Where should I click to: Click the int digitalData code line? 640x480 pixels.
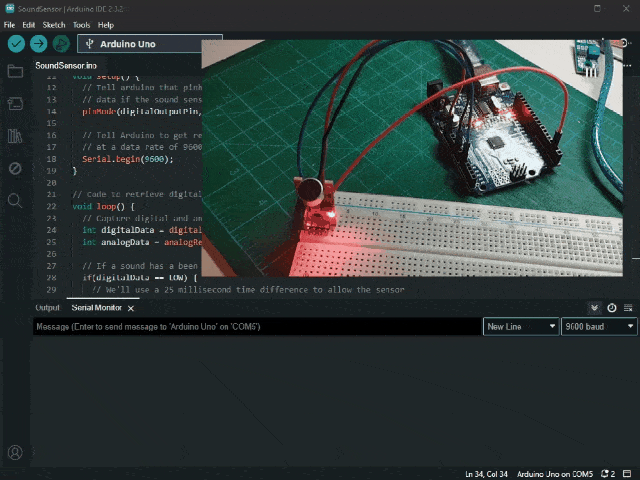coord(142,230)
